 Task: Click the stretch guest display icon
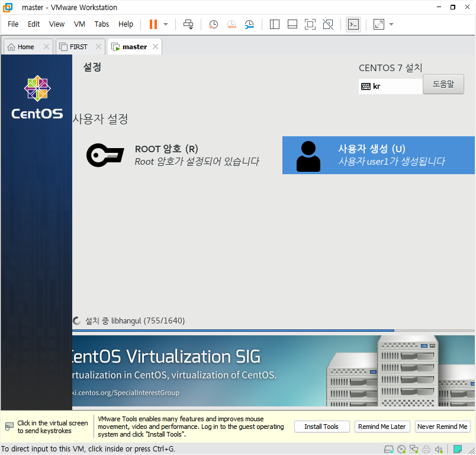tap(378, 24)
